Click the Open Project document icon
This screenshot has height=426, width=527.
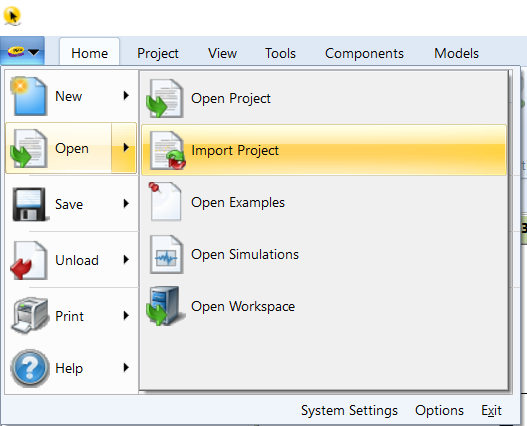[x=165, y=99]
